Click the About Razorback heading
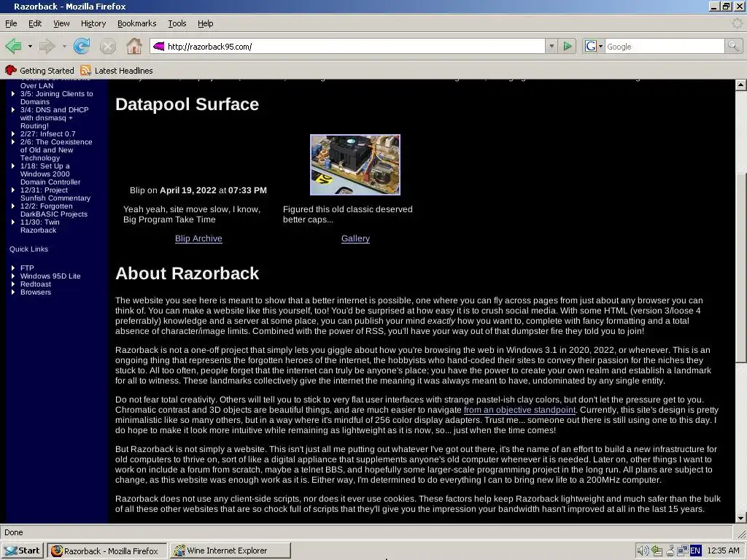 point(187,273)
